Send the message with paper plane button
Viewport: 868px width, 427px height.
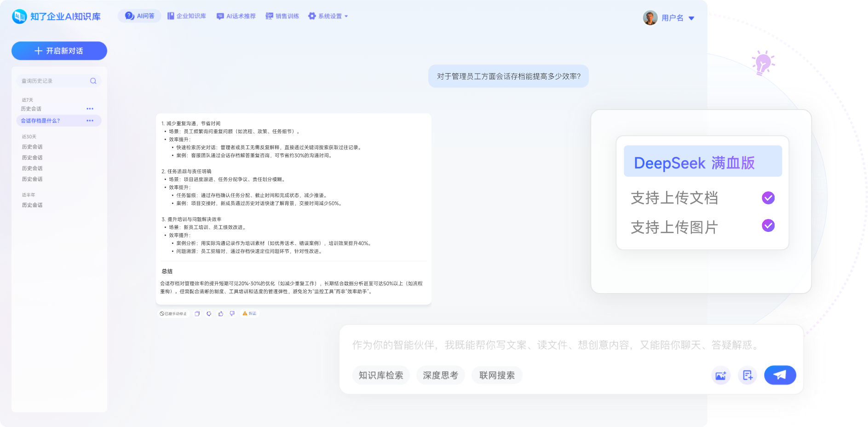click(x=780, y=375)
